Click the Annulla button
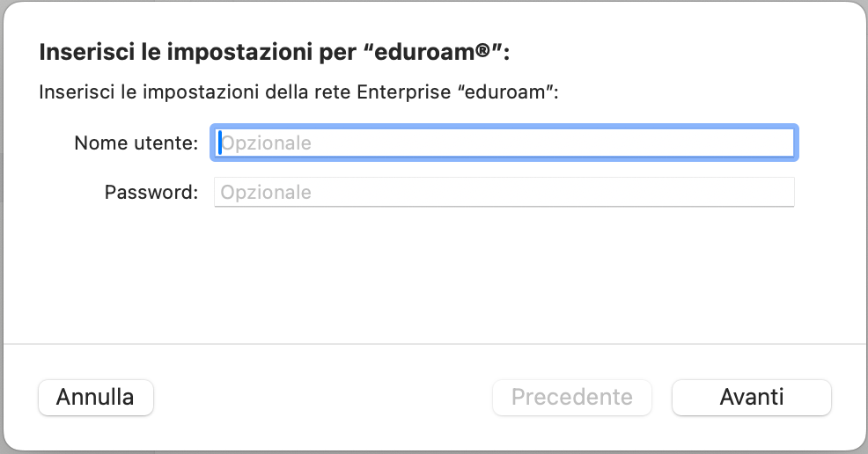 tap(95, 397)
